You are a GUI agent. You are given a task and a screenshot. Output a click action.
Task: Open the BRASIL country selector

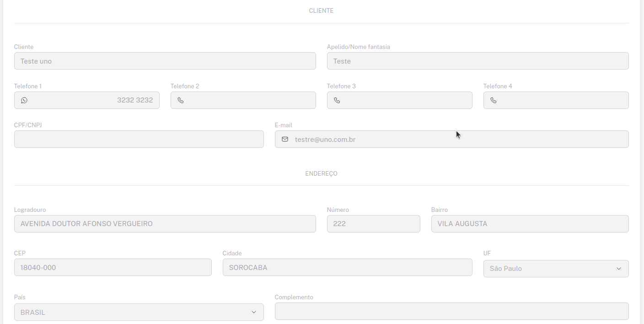(133, 312)
